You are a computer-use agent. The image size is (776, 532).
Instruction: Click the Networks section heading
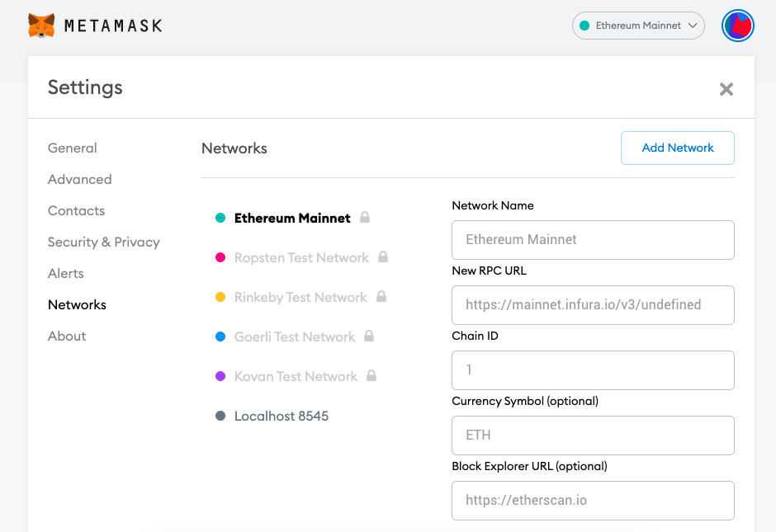[x=234, y=148]
